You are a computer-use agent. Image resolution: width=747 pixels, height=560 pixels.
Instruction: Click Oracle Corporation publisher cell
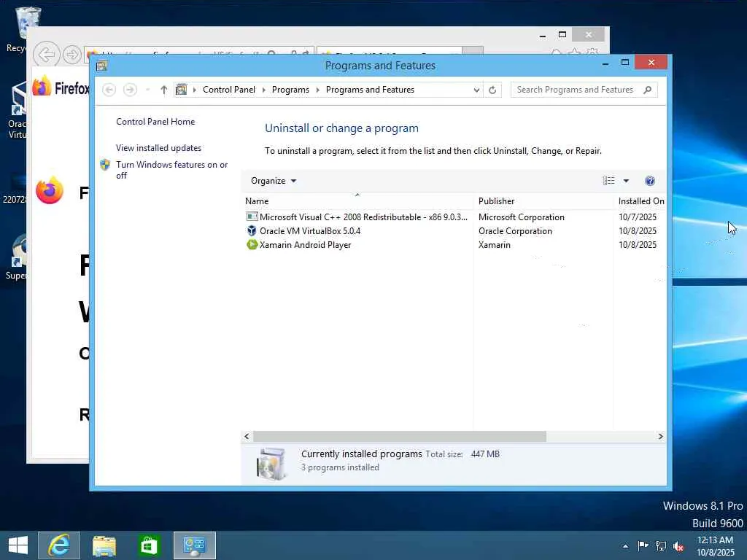(x=515, y=231)
